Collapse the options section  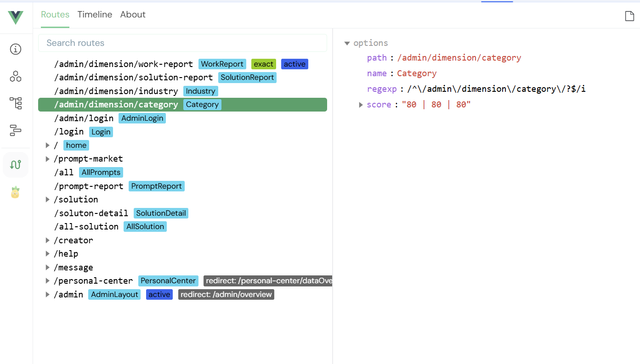tap(347, 43)
